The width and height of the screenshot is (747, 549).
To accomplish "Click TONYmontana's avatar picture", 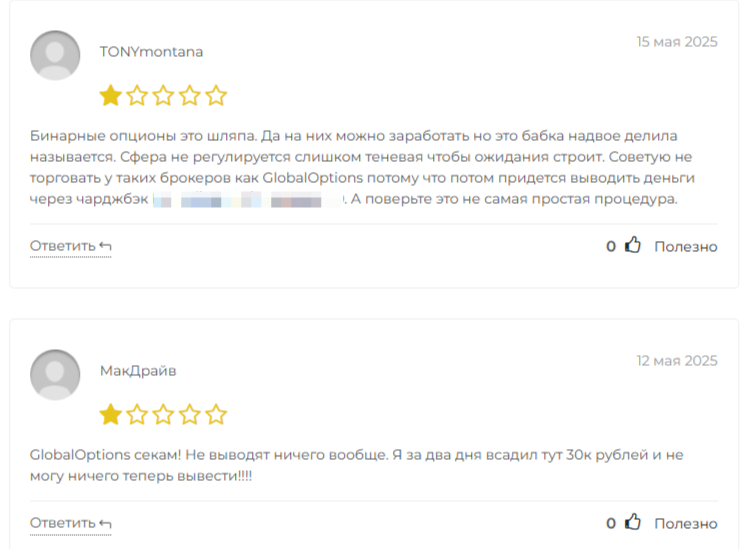I will point(55,55).
